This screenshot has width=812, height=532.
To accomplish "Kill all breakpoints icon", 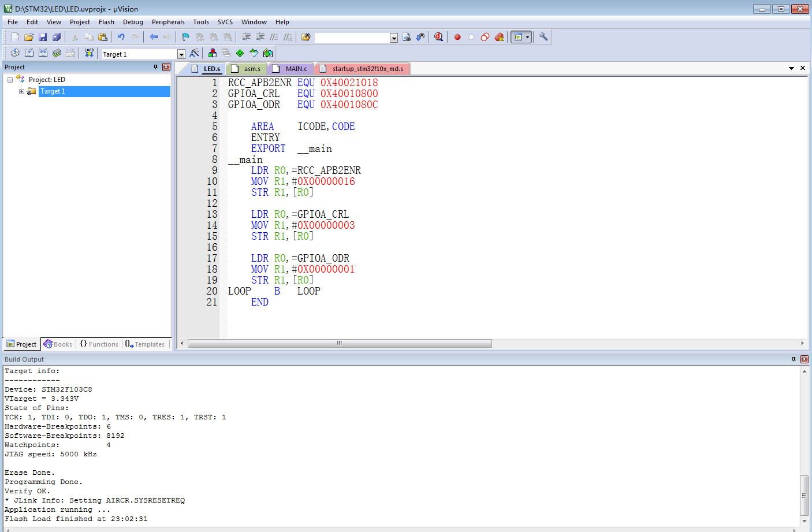I will point(499,37).
